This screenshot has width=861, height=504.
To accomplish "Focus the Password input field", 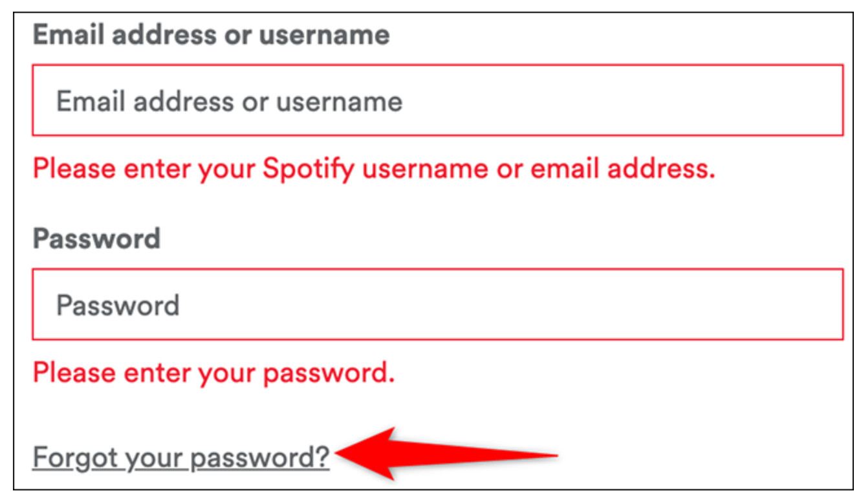I will (437, 305).
